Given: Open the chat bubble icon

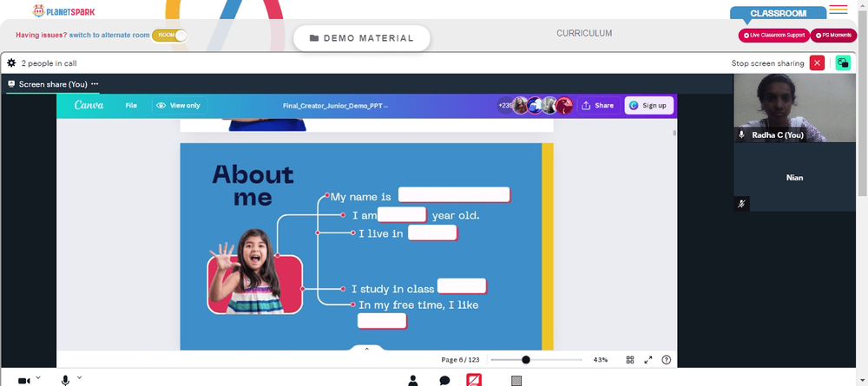Looking at the screenshot, I should pyautogui.click(x=444, y=381).
